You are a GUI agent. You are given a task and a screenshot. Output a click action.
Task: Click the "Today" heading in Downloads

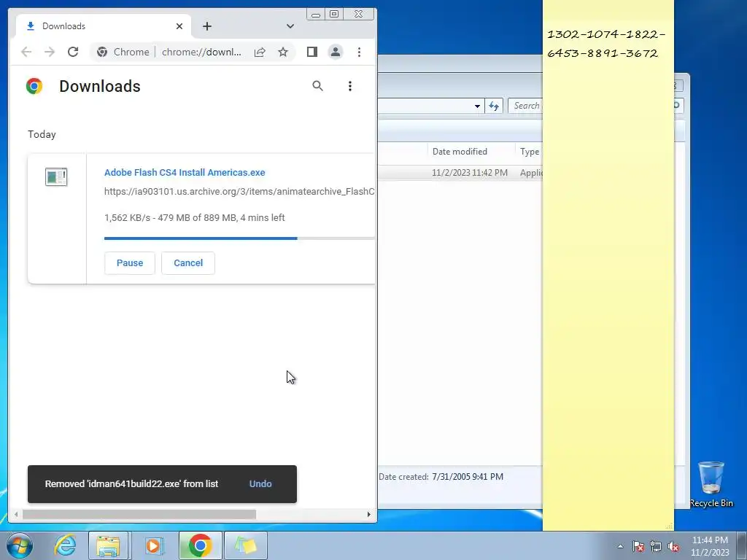[x=42, y=134]
